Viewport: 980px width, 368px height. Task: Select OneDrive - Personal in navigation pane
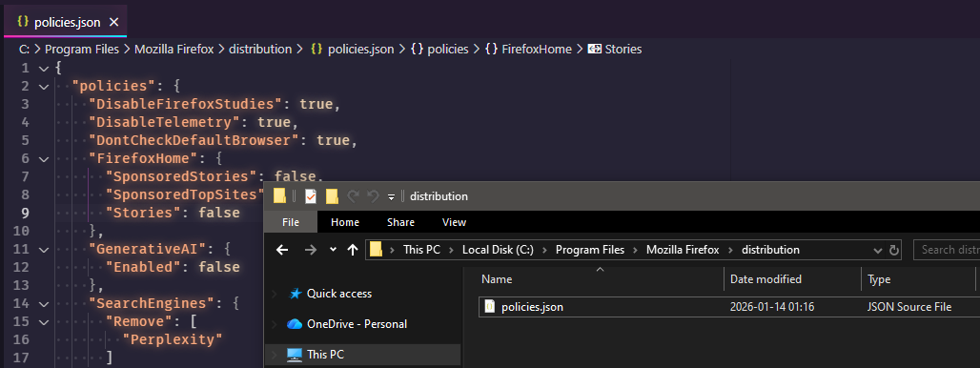point(357,324)
